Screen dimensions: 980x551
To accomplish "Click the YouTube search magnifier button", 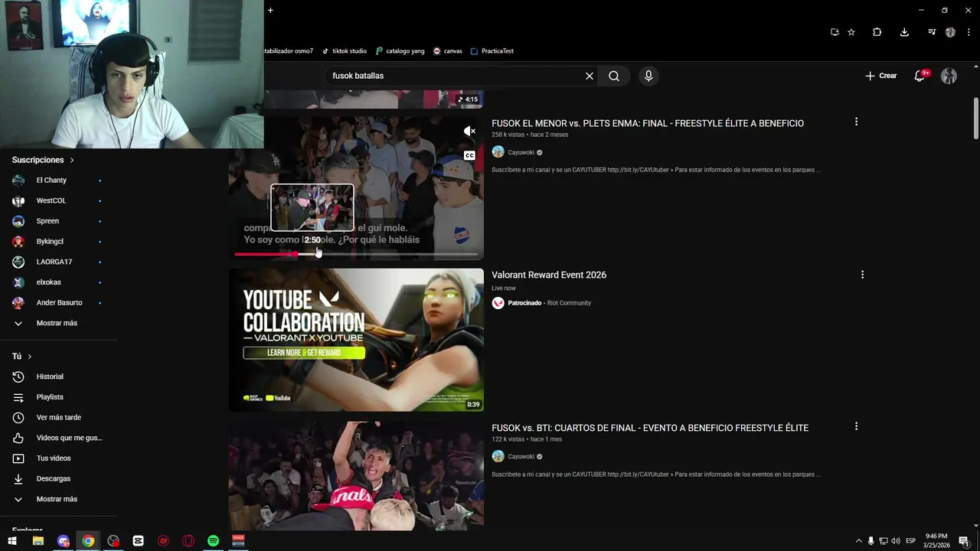I will coord(614,76).
